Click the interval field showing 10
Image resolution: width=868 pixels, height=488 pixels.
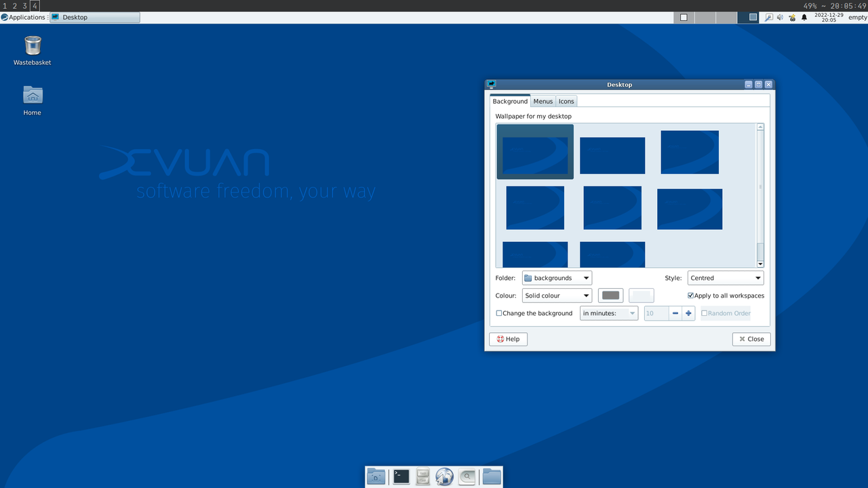656,313
